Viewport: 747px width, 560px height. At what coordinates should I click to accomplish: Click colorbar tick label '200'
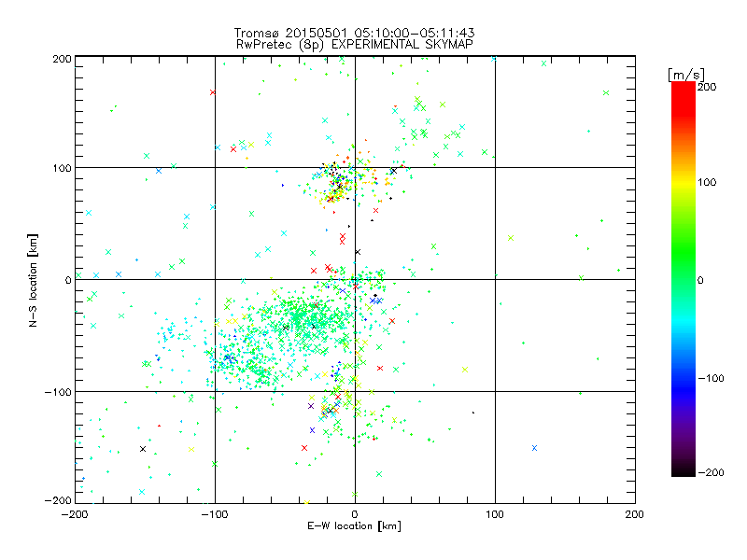[707, 87]
